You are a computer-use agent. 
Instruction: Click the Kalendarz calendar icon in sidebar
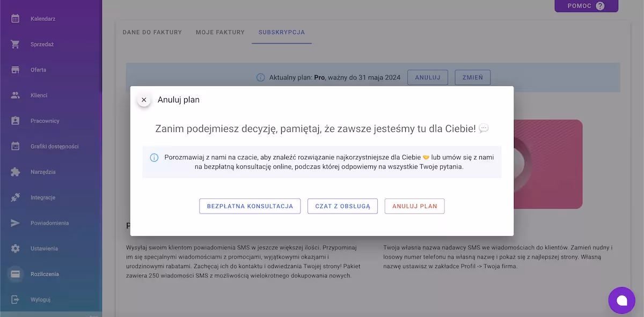16,19
